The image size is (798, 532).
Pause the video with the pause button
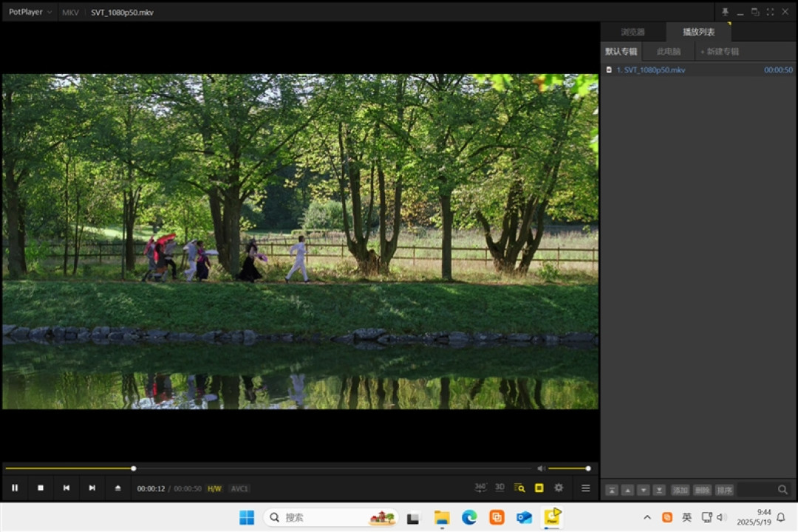[15, 488]
